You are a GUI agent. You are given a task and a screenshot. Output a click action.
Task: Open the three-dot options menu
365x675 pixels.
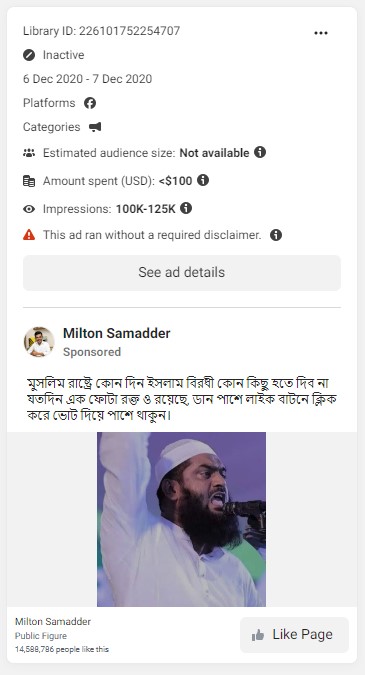coord(321,33)
